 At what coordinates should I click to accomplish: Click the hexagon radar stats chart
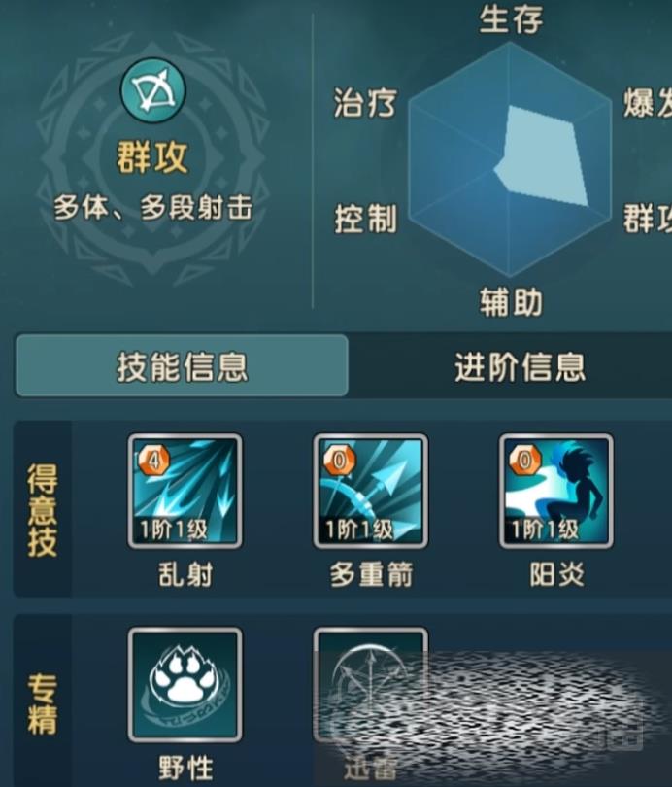tap(510, 159)
